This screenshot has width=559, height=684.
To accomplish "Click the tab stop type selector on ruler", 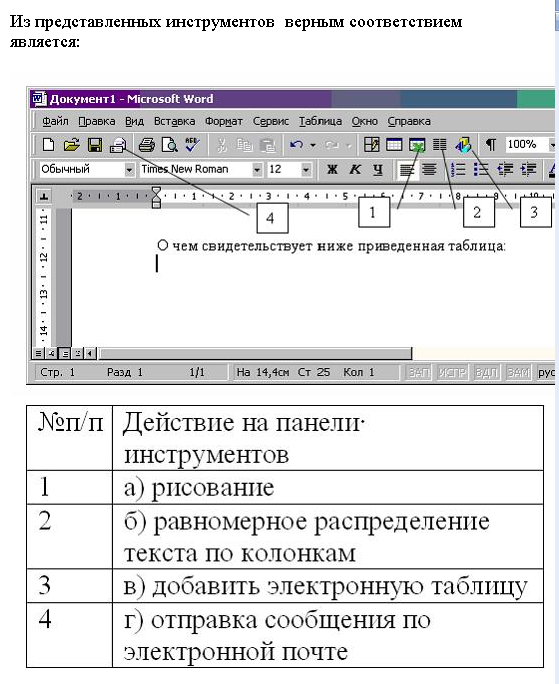I will pos(44,196).
